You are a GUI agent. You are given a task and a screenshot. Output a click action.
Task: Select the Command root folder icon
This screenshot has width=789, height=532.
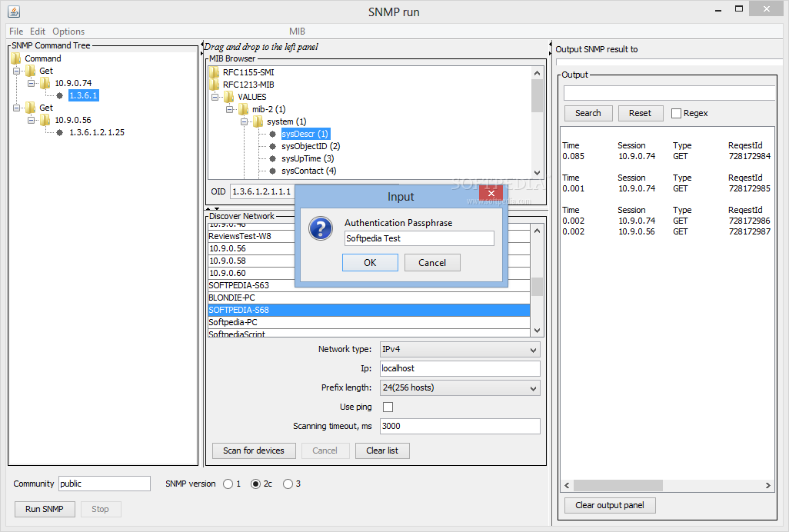16,58
